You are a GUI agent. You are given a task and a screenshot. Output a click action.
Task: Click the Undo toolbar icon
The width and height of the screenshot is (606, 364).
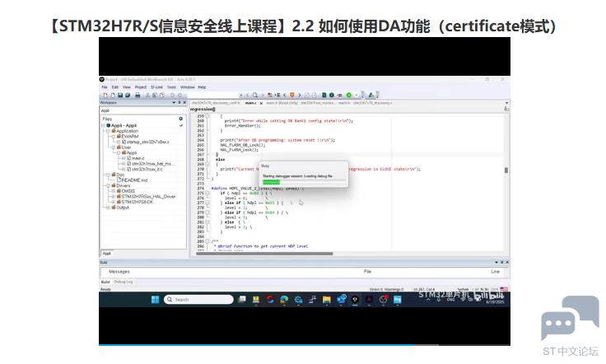pyautogui.click(x=172, y=95)
